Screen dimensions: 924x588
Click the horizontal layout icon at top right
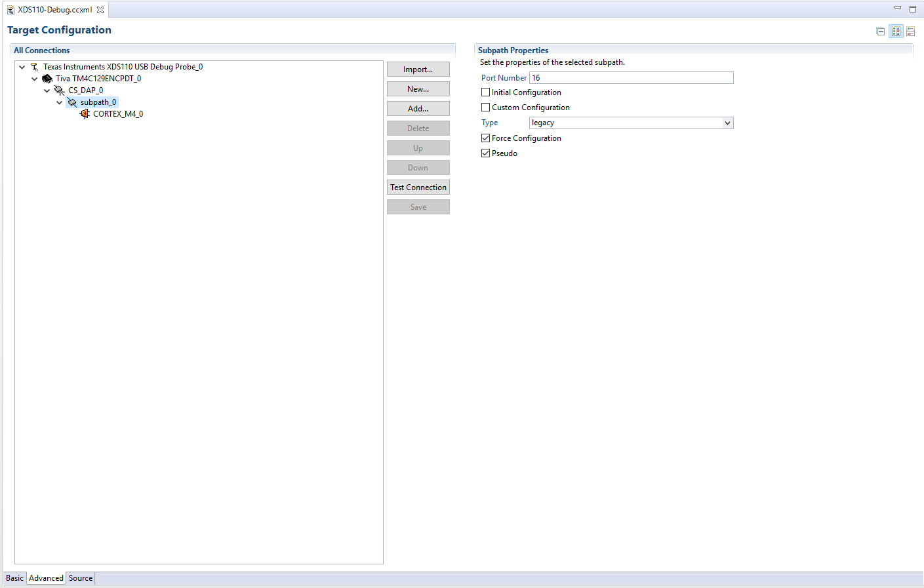point(896,31)
